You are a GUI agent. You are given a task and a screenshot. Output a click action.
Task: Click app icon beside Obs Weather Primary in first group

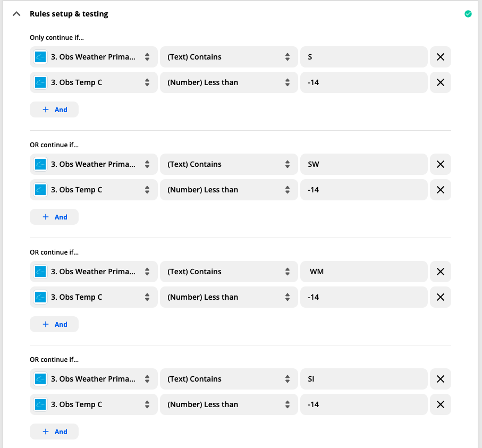[x=40, y=57]
